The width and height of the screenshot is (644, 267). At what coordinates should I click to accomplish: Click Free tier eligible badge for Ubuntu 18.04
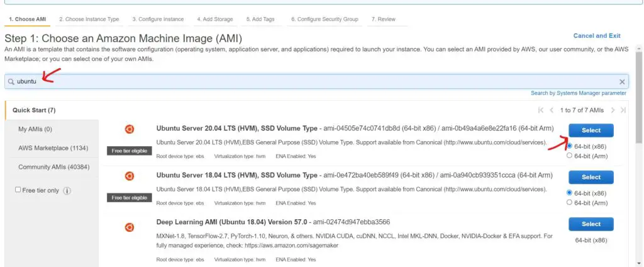pos(130,198)
